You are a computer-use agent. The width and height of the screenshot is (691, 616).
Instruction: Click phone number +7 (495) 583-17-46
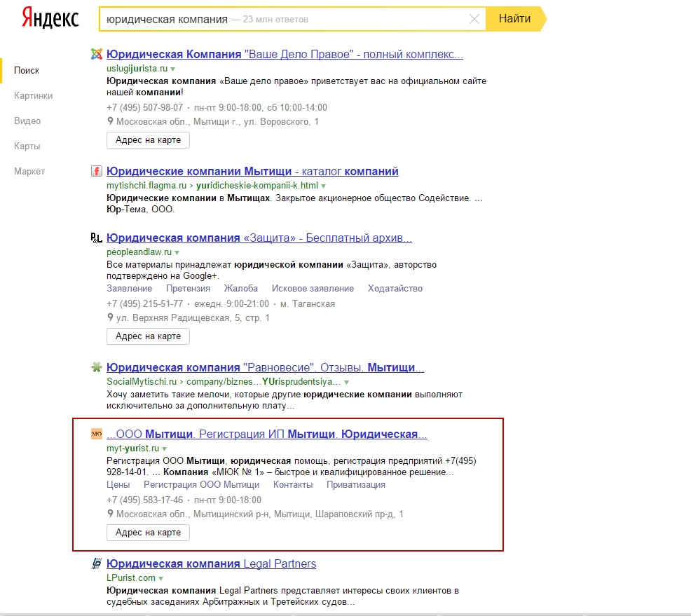(x=144, y=500)
